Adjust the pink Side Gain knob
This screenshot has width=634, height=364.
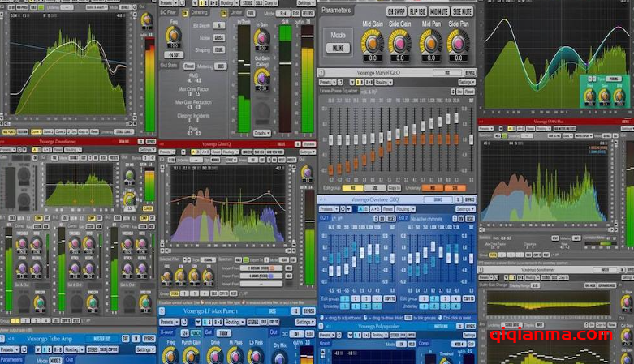[x=399, y=42]
